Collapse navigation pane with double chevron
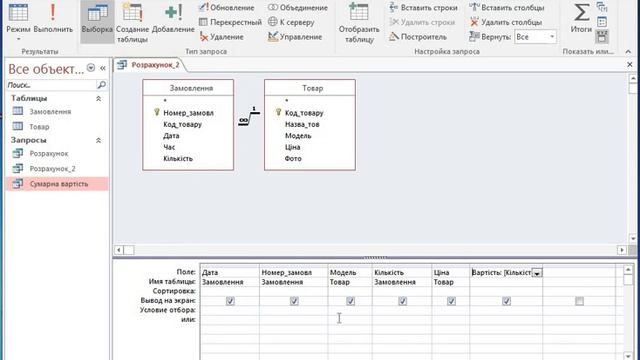This screenshot has height=360, width=640. click(103, 68)
